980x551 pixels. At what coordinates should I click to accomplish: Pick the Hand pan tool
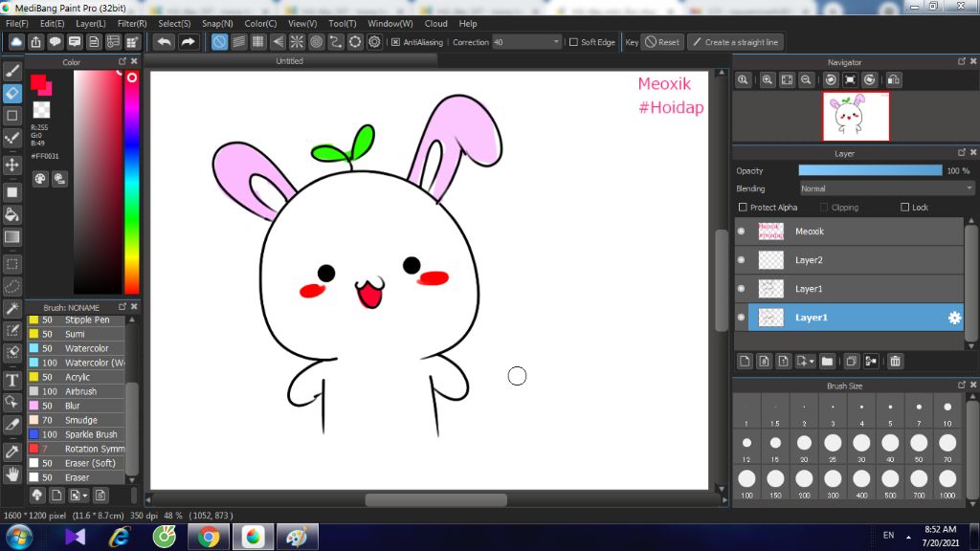coord(12,473)
